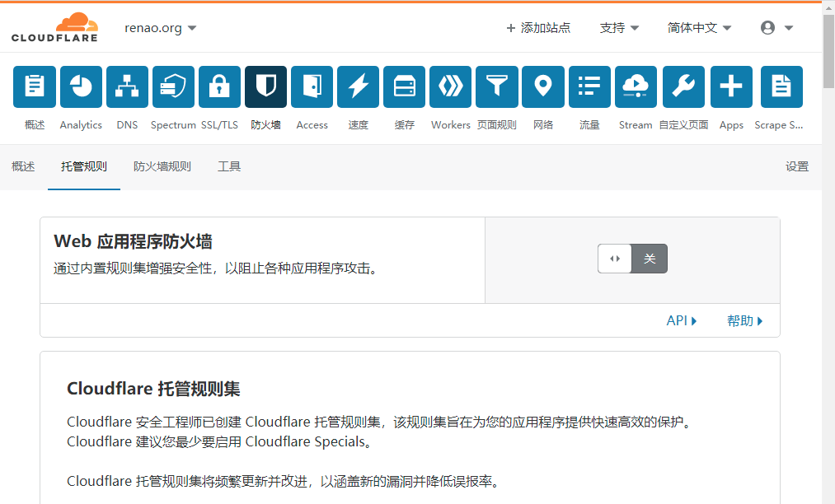Screen dimensions: 835x504
Task: Open the Access door icon
Action: tap(312, 87)
